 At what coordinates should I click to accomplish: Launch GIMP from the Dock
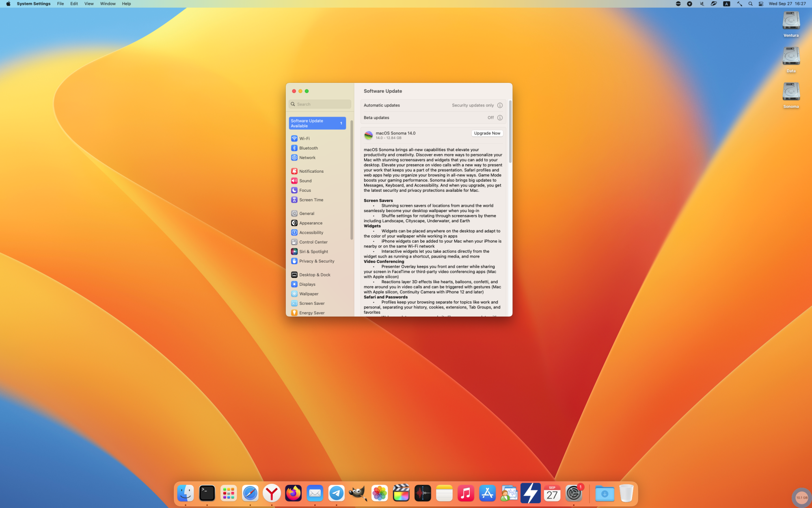click(x=358, y=493)
